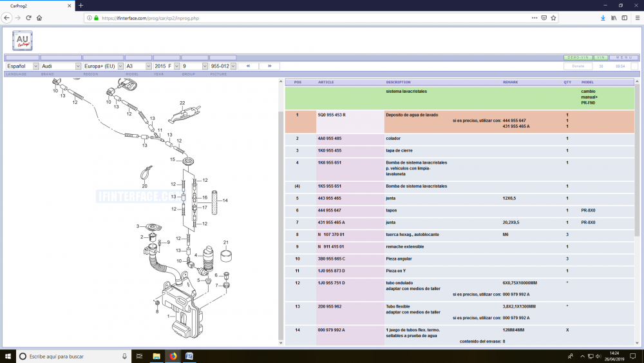Click the diagram pane vertical scrollbar

pos(281,212)
